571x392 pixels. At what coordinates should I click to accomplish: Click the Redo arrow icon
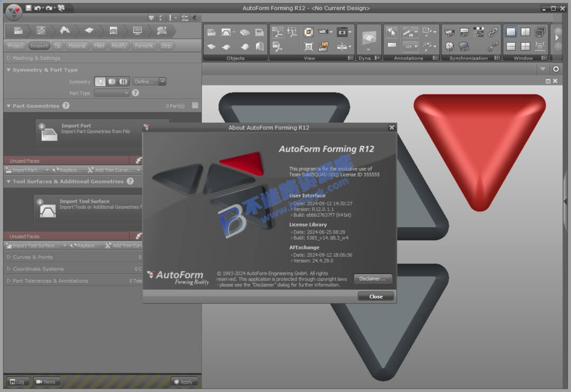click(x=49, y=7)
